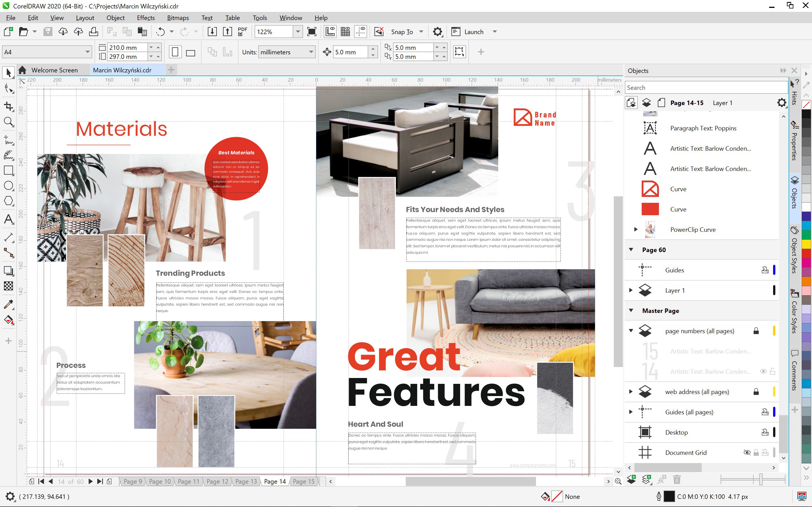Open the Bitmaps menu

(178, 18)
